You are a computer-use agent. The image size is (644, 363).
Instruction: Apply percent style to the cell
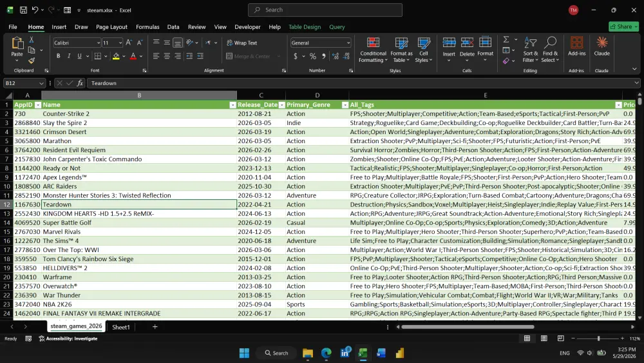pos(313,56)
